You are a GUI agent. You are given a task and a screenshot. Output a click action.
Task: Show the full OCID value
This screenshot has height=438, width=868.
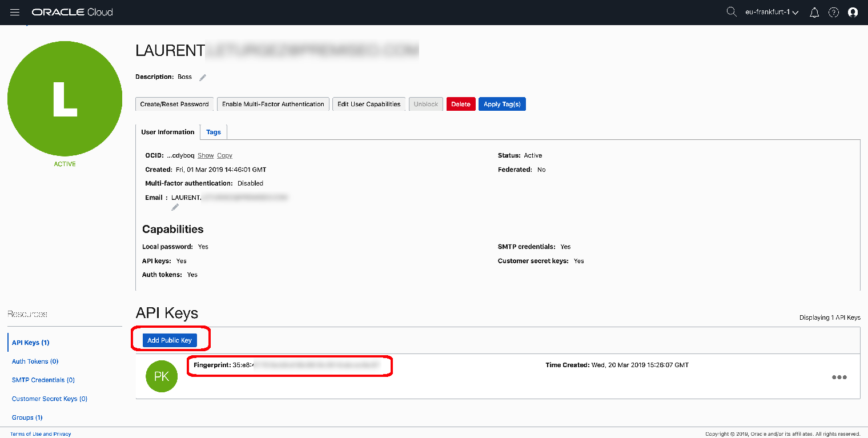coord(206,155)
